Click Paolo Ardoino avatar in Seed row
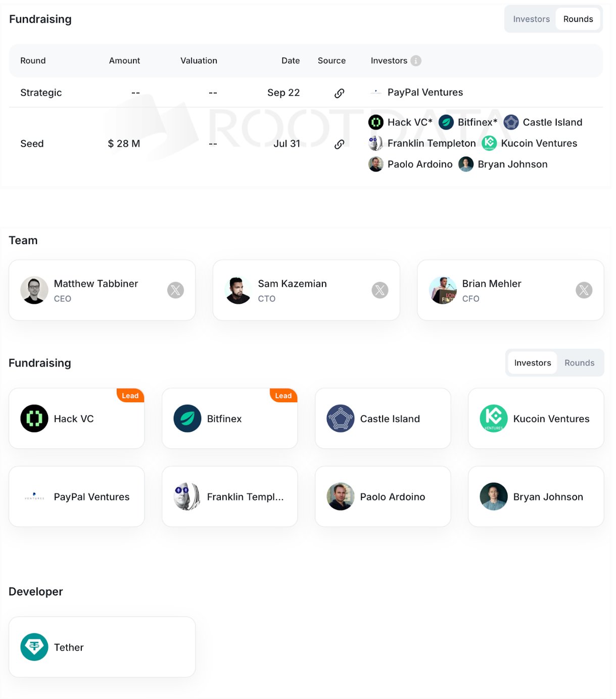The image size is (616, 699). pyautogui.click(x=376, y=164)
